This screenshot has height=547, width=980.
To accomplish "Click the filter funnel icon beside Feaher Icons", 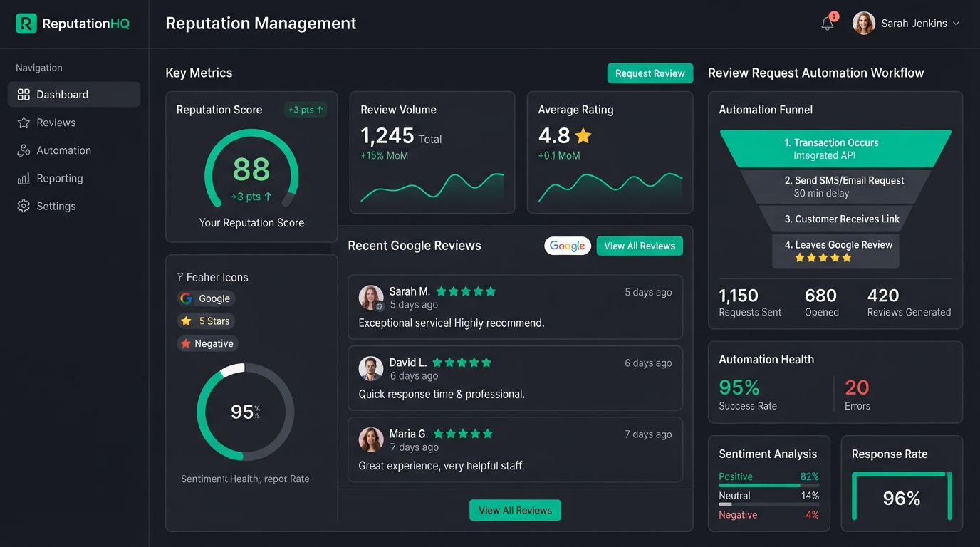I will pos(180,277).
